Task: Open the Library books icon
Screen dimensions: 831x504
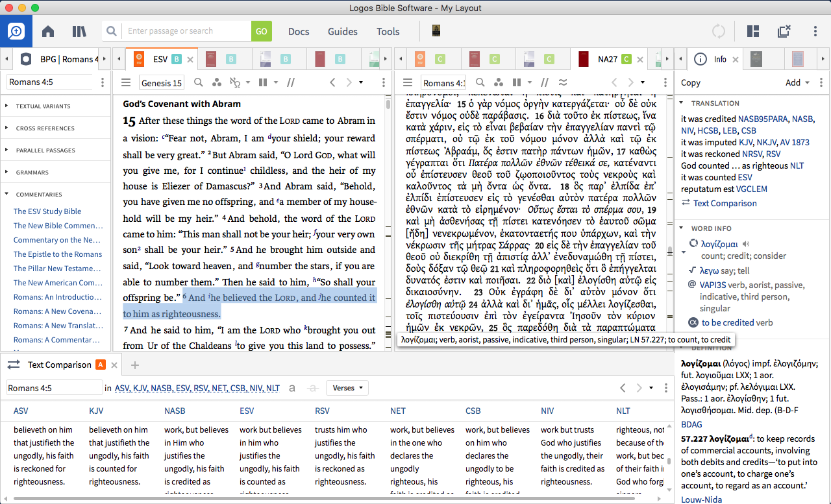Action: coord(79,31)
